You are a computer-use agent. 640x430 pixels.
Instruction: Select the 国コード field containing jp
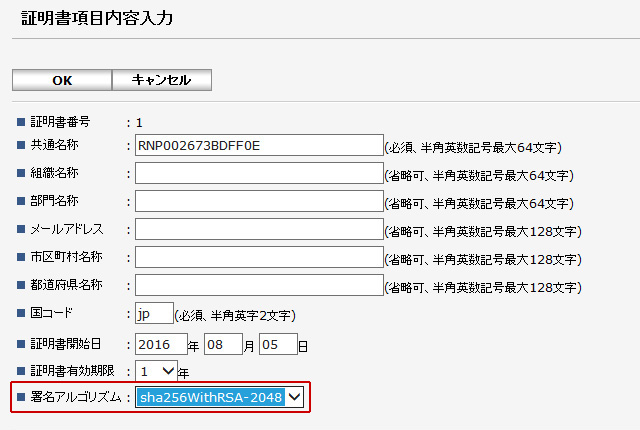pos(154,314)
